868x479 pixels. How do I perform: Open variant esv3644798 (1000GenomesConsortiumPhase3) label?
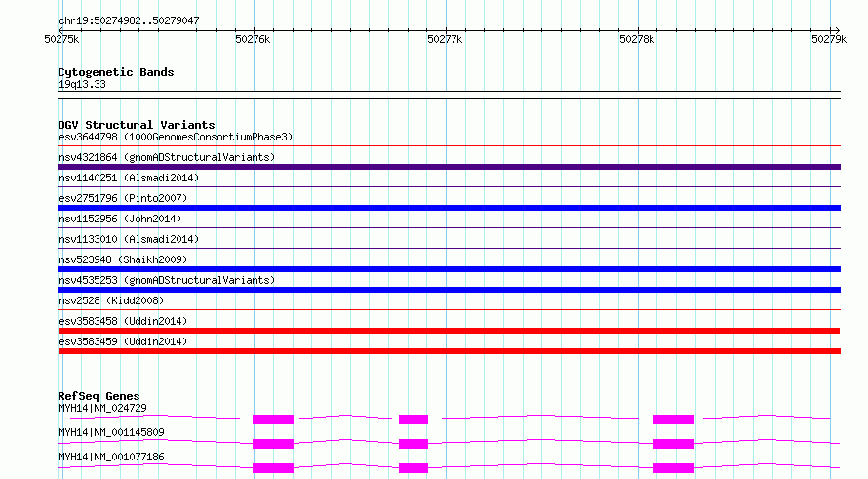click(176, 137)
